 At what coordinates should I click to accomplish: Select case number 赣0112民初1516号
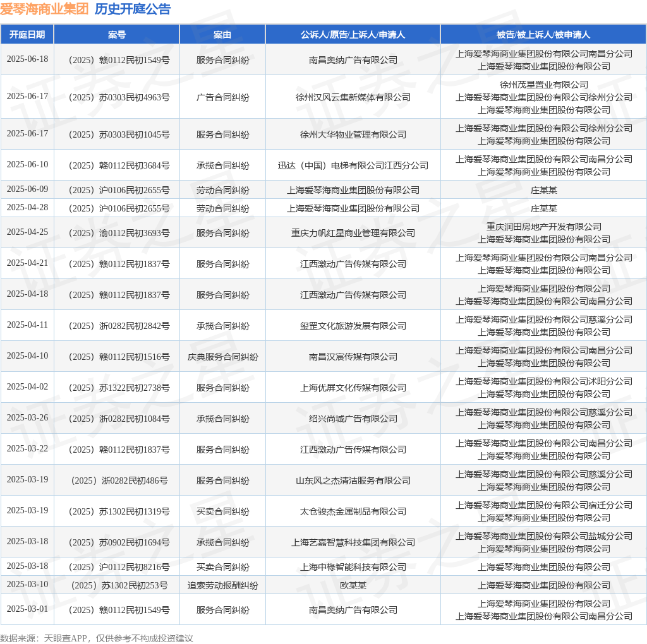point(119,357)
